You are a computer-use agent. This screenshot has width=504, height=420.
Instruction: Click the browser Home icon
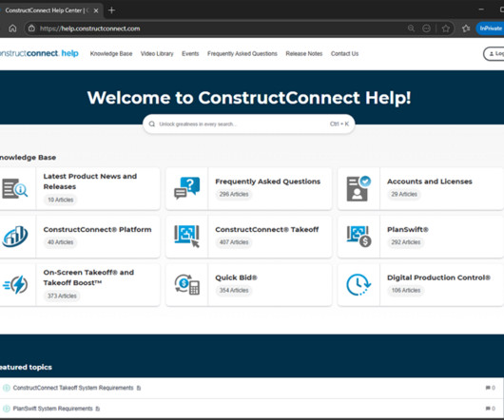pyautogui.click(x=12, y=29)
